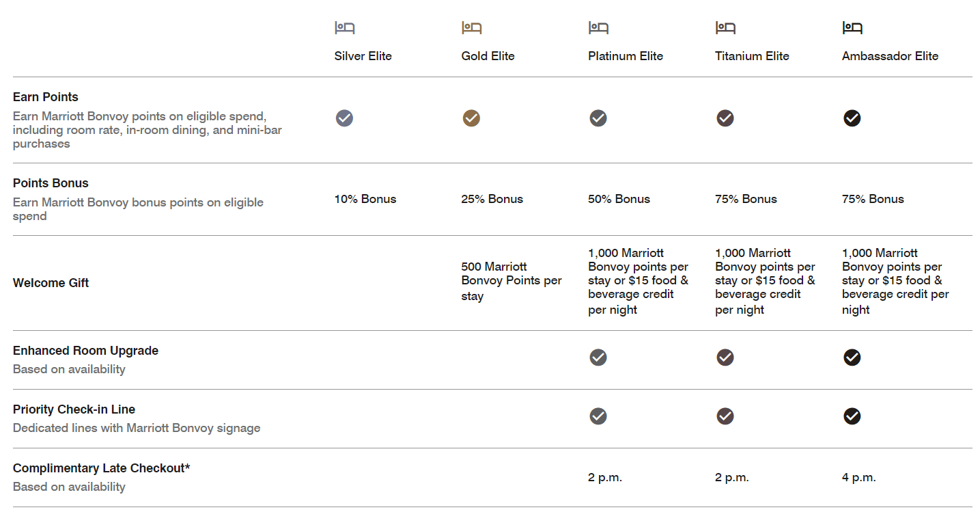980x512 pixels.
Task: Click the Titanium Elite bed icon
Action: [x=726, y=28]
